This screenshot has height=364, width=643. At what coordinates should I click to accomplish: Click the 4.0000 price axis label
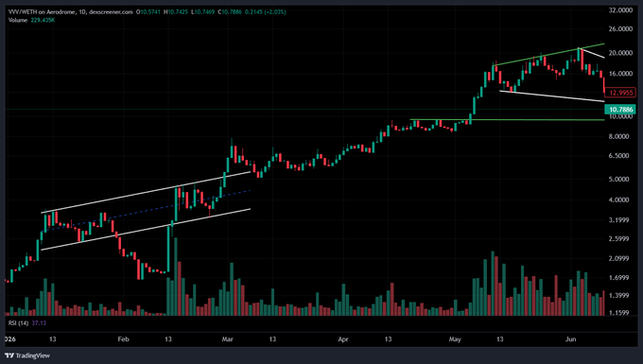coord(618,200)
